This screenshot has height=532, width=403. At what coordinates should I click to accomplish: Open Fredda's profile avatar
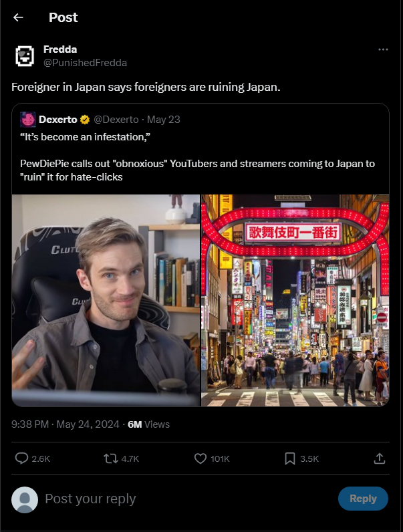pos(25,56)
